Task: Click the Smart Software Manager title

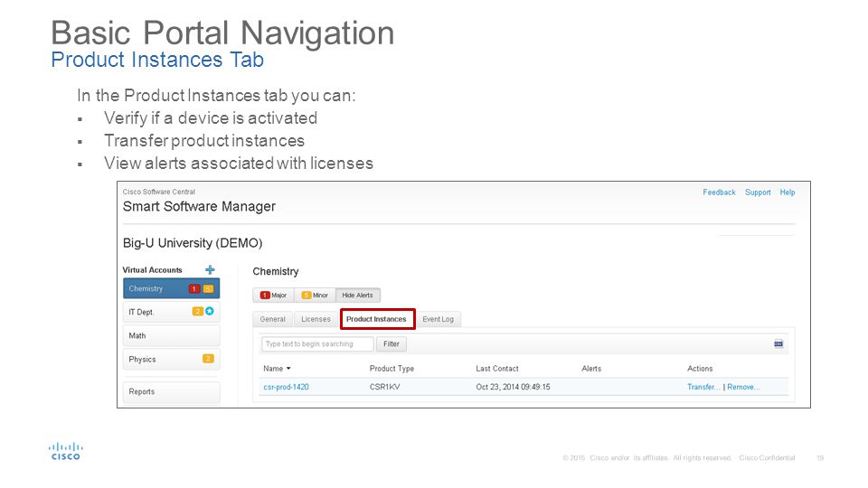Action: click(199, 206)
